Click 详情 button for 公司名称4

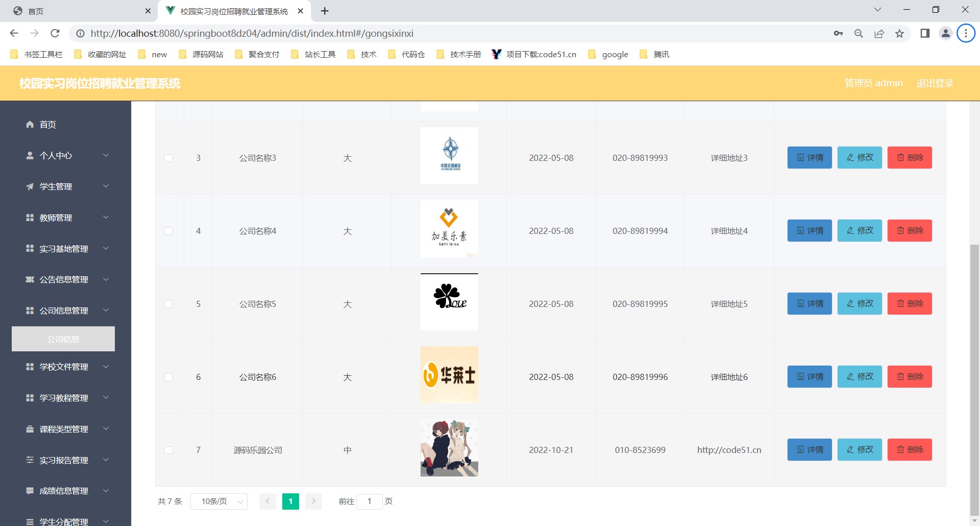point(810,231)
